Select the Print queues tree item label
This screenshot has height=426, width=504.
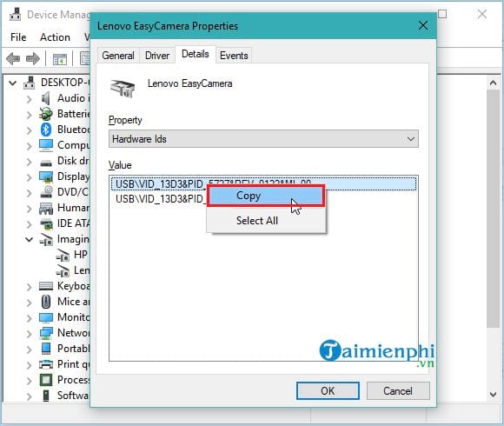pyautogui.click(x=73, y=364)
